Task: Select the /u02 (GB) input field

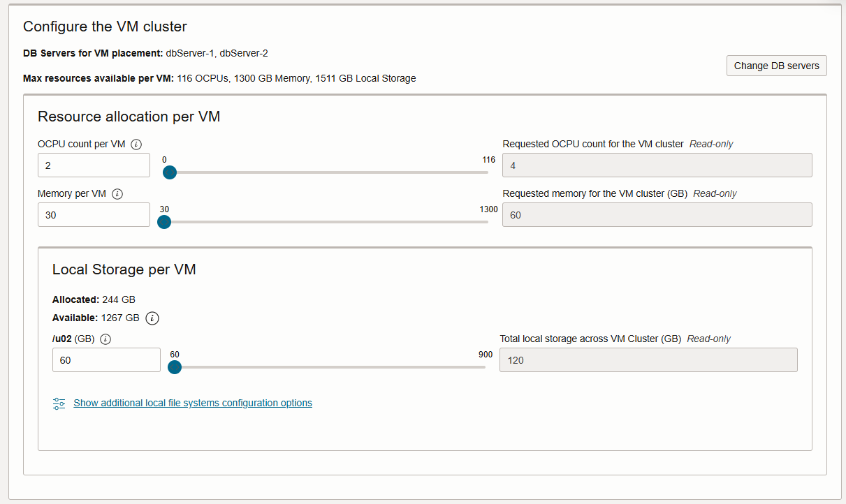Action: (x=106, y=360)
